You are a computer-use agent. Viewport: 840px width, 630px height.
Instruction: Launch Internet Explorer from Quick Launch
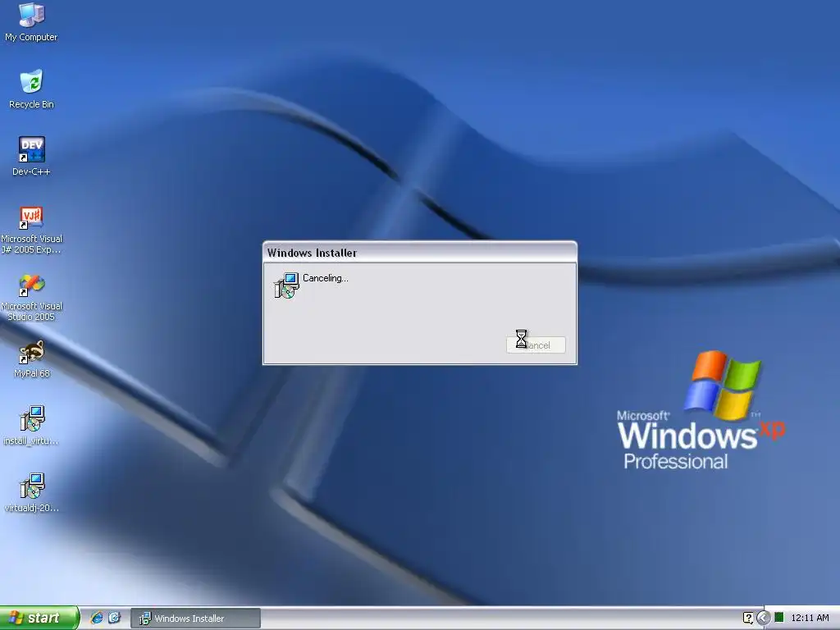coord(97,618)
